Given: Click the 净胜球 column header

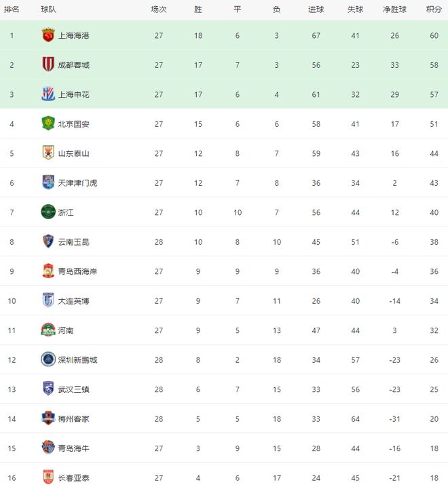Looking at the screenshot, I should (394, 9).
